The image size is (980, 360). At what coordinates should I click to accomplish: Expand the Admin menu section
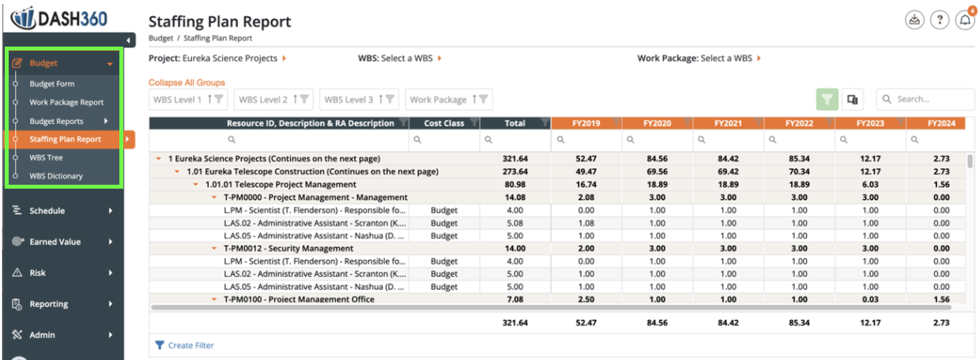[x=111, y=335]
